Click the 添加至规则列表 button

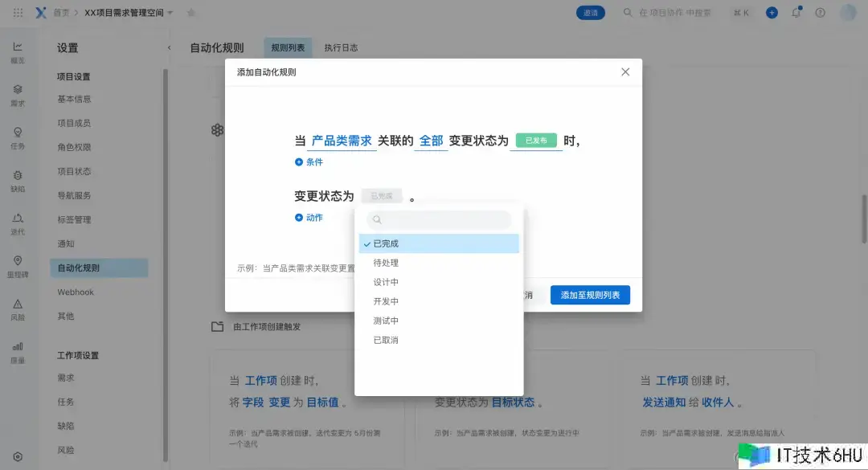(x=590, y=295)
